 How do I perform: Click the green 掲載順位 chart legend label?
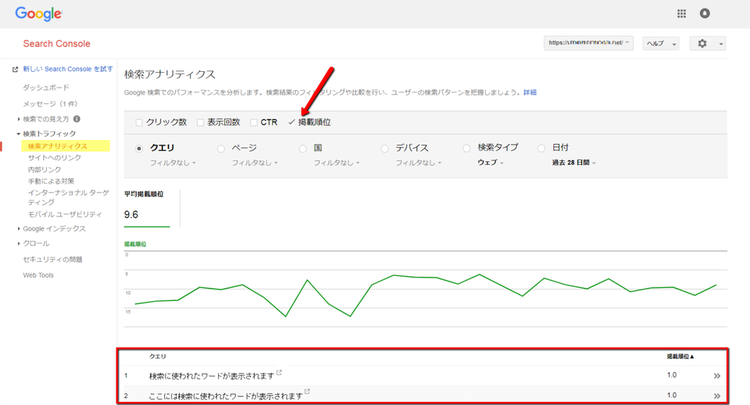coord(135,244)
